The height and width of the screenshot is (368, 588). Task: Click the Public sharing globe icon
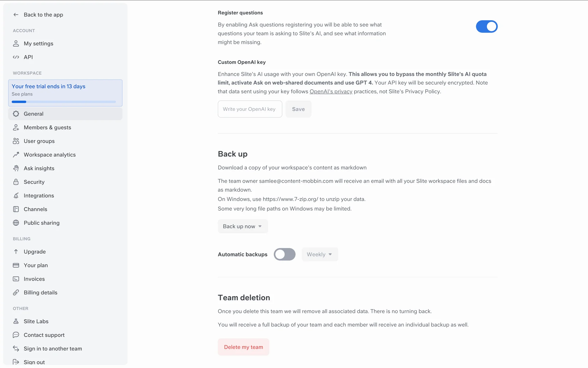16,223
